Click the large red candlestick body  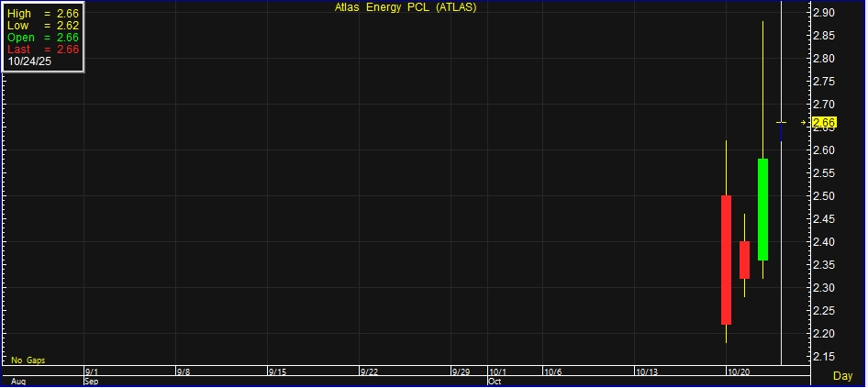pos(726,260)
